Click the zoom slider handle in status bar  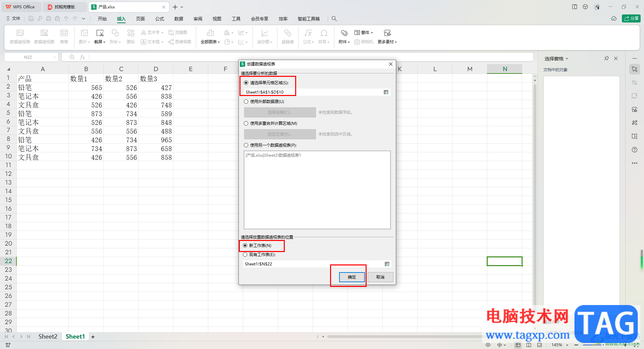pyautogui.click(x=603, y=345)
